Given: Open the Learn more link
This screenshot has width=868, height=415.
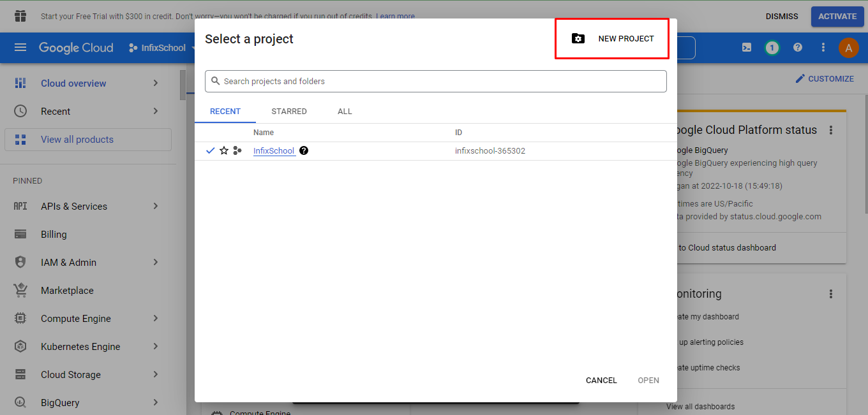Looking at the screenshot, I should (395, 16).
